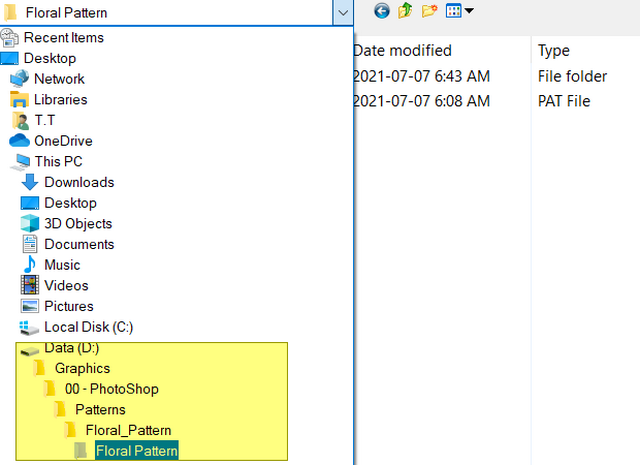Select This PC
Viewport: 640px width, 465px height.
[x=58, y=162]
